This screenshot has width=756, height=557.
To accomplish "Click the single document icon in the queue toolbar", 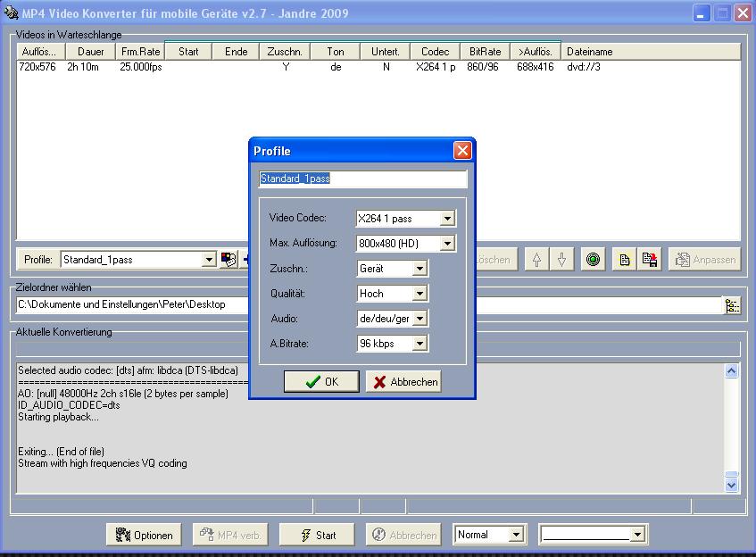I will click(625, 260).
